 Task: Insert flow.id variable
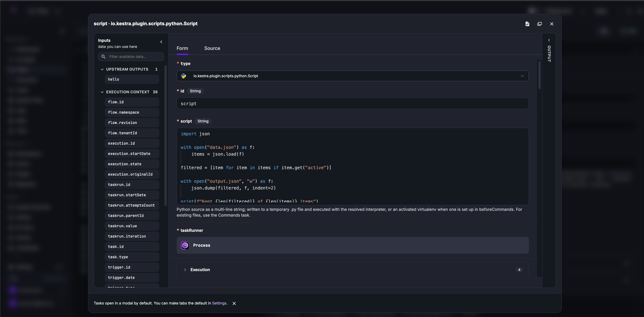coord(132,102)
